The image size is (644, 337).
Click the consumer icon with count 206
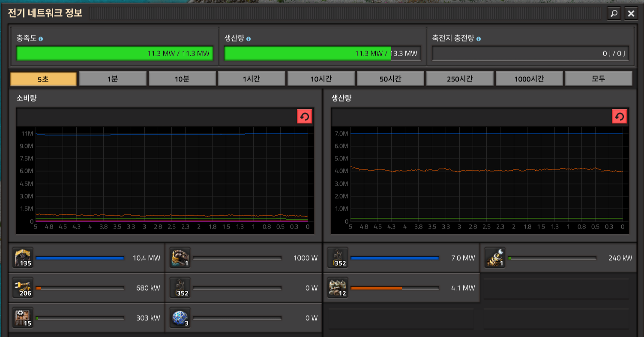click(23, 288)
